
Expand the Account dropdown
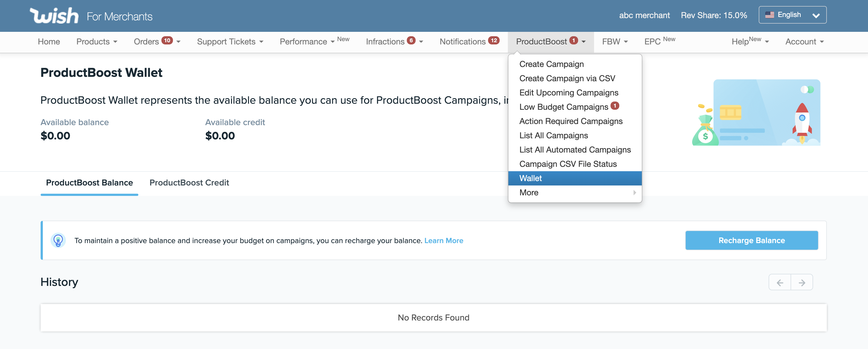click(804, 42)
